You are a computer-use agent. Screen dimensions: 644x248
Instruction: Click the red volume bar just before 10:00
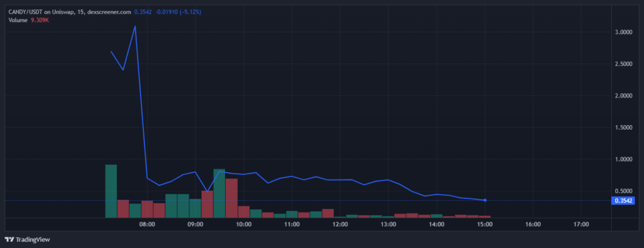231,198
